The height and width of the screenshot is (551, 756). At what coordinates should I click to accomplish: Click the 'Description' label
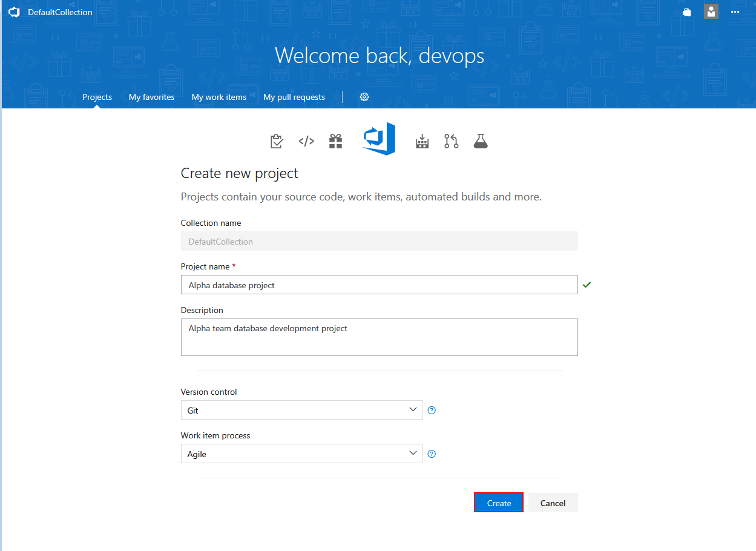tap(202, 310)
